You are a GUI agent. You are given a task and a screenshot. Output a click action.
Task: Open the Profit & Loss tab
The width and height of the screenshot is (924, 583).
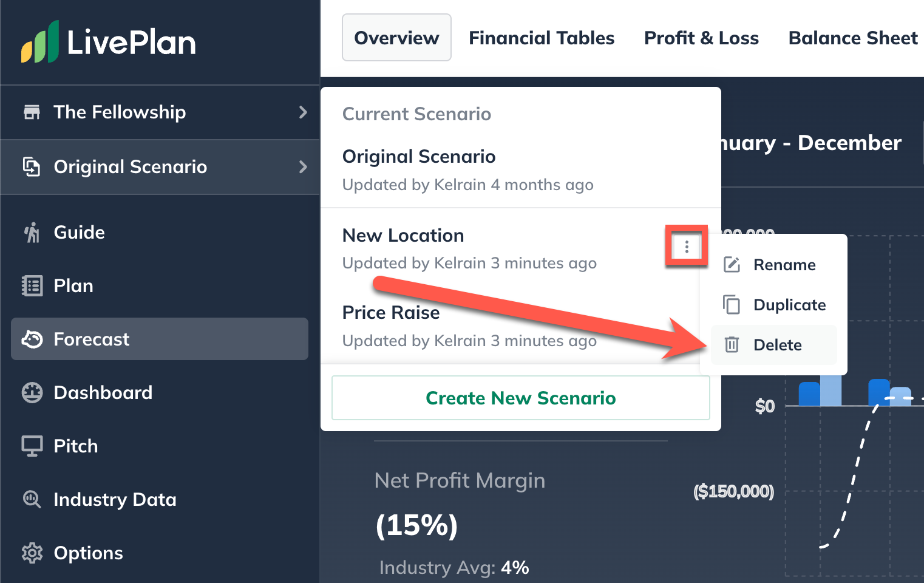(x=701, y=38)
